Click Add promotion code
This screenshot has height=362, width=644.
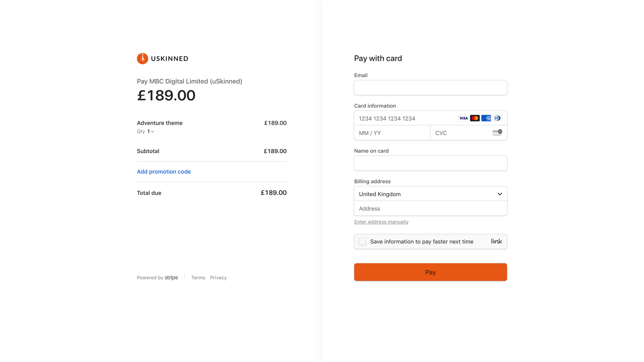163,171
